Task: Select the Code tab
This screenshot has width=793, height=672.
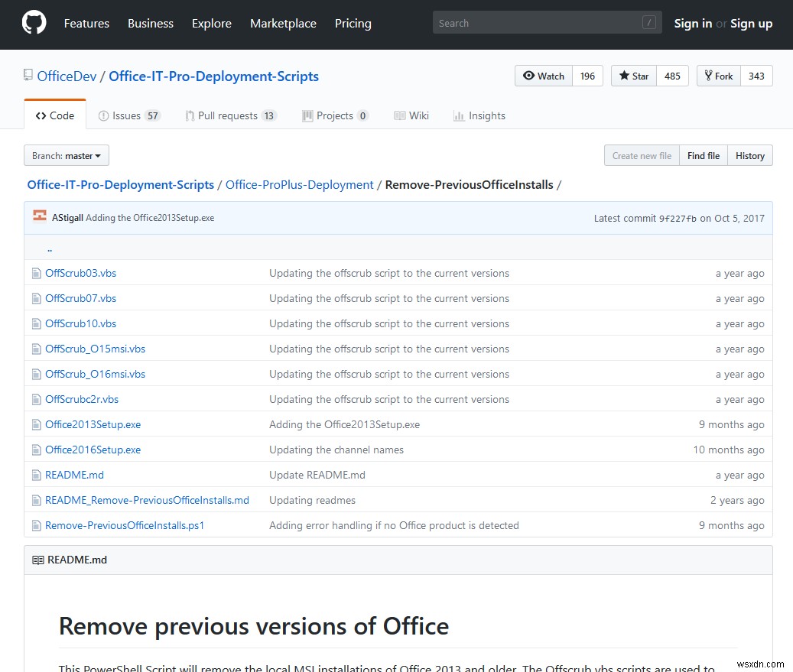Action: coord(54,115)
